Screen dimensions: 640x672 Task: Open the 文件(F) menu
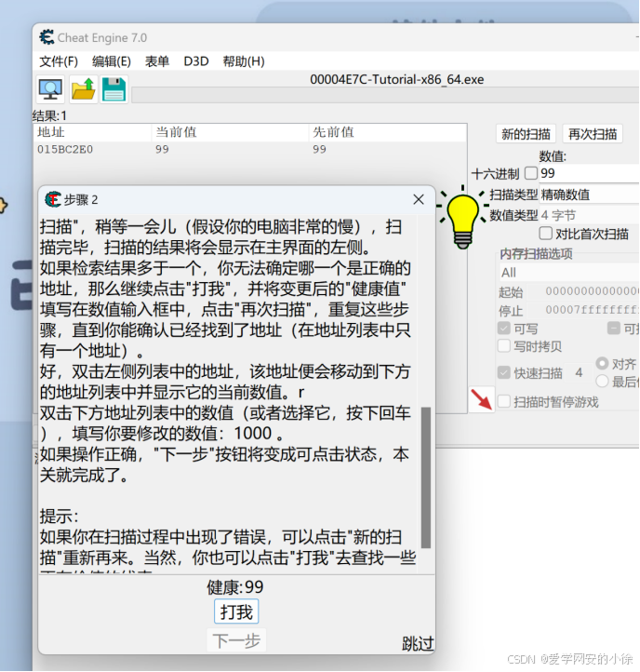(x=59, y=61)
